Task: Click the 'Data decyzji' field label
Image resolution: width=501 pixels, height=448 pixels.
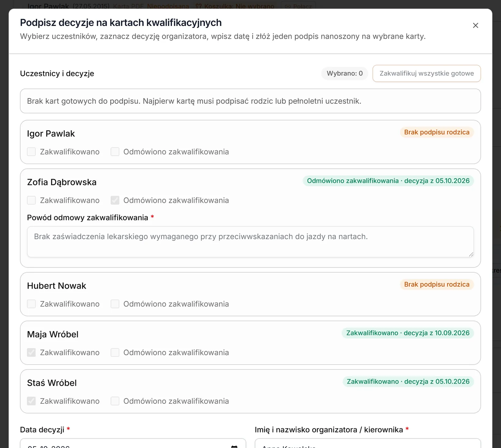Action: click(x=42, y=430)
